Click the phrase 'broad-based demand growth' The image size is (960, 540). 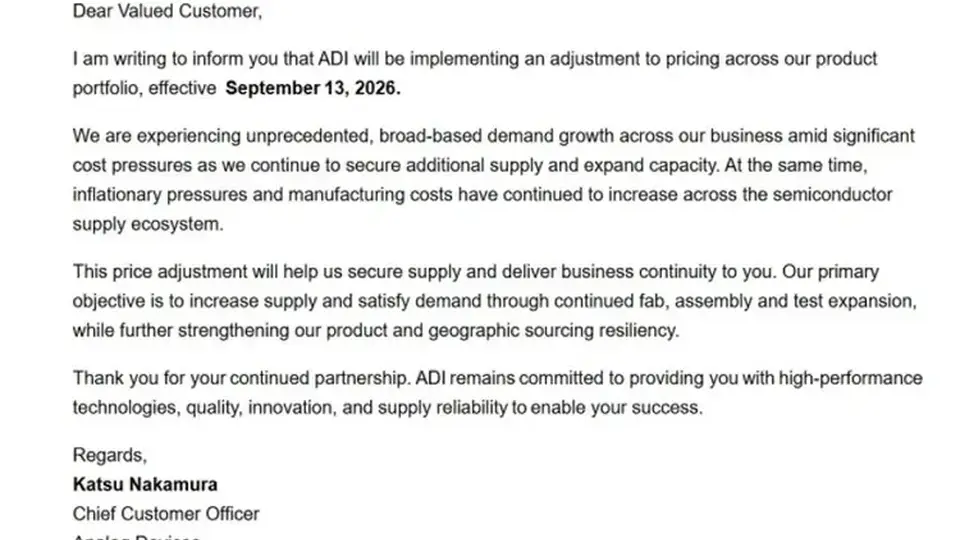click(497, 136)
